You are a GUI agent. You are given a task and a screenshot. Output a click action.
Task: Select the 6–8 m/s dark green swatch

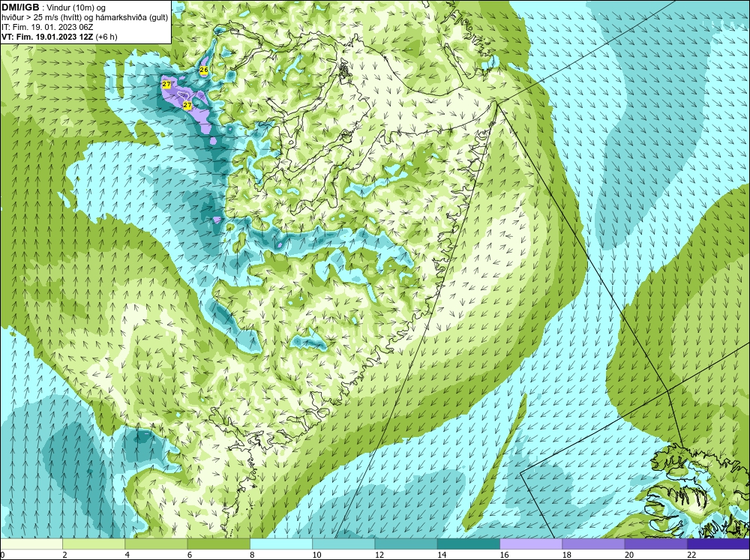(218, 544)
